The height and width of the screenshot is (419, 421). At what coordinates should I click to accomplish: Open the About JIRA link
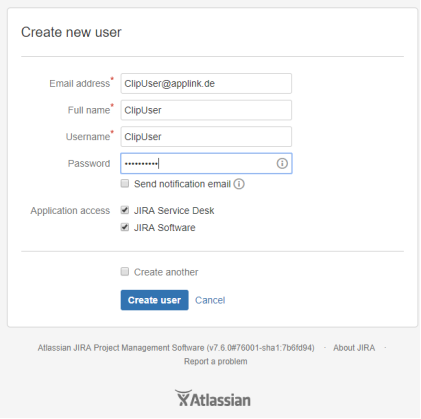pyautogui.click(x=354, y=348)
